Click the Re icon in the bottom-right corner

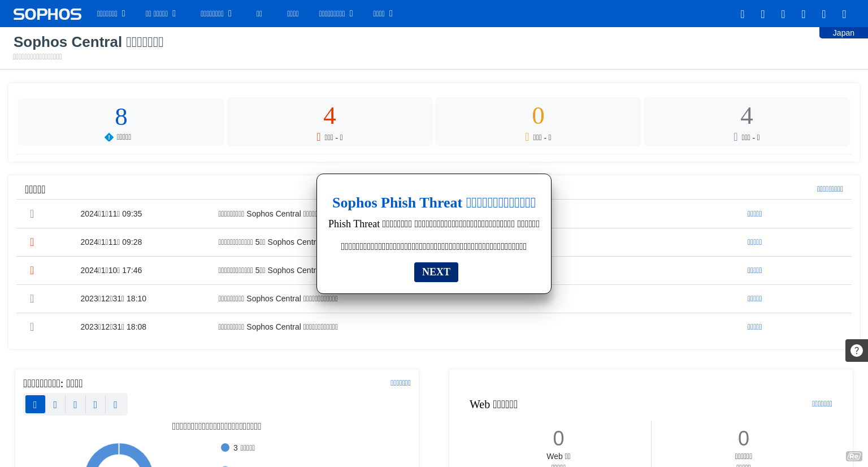(x=854, y=456)
